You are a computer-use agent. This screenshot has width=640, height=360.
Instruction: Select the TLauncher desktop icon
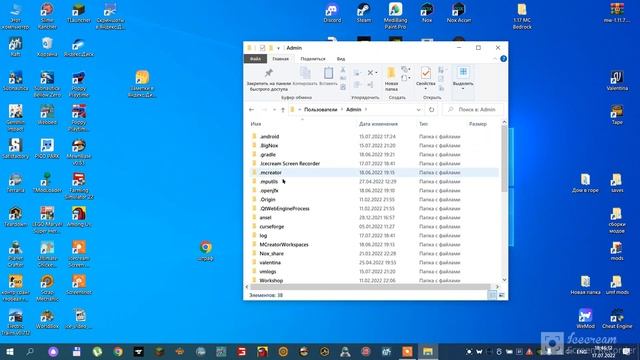coord(78,13)
